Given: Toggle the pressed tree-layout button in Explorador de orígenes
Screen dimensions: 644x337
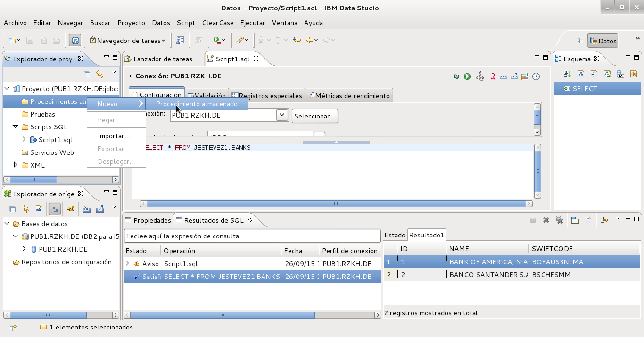Looking at the screenshot, I should [54, 209].
